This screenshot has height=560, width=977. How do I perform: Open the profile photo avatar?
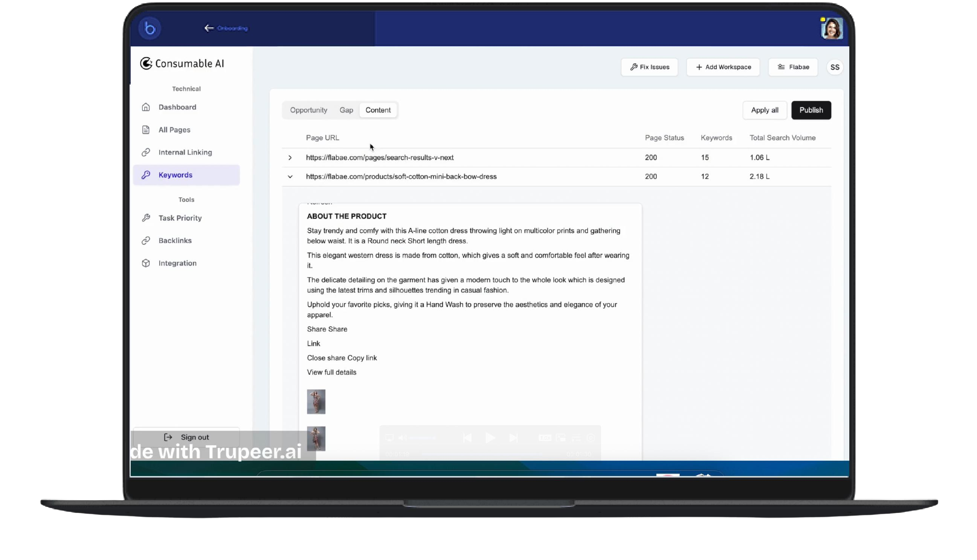[x=832, y=28]
